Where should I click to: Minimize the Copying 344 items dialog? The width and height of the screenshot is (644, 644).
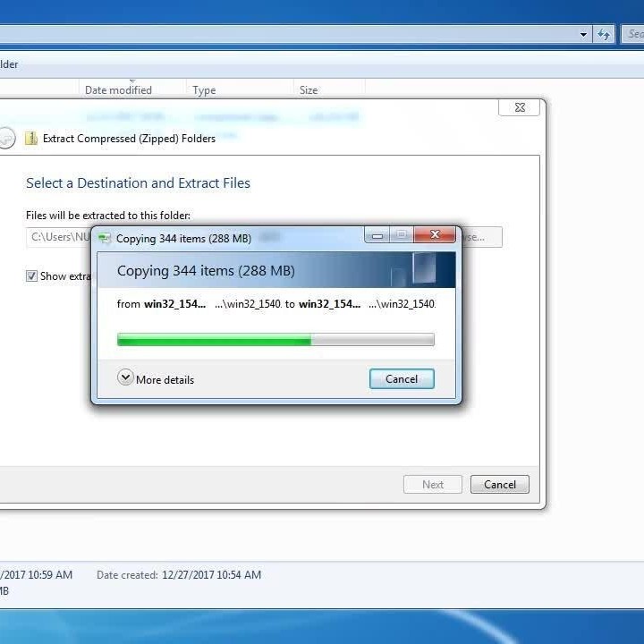point(377,235)
